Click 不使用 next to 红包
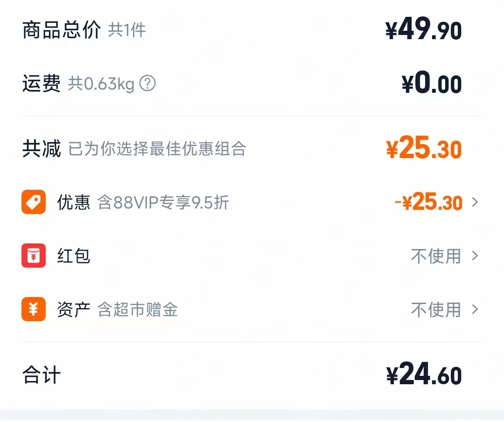This screenshot has height=422, width=504. pyautogui.click(x=436, y=256)
